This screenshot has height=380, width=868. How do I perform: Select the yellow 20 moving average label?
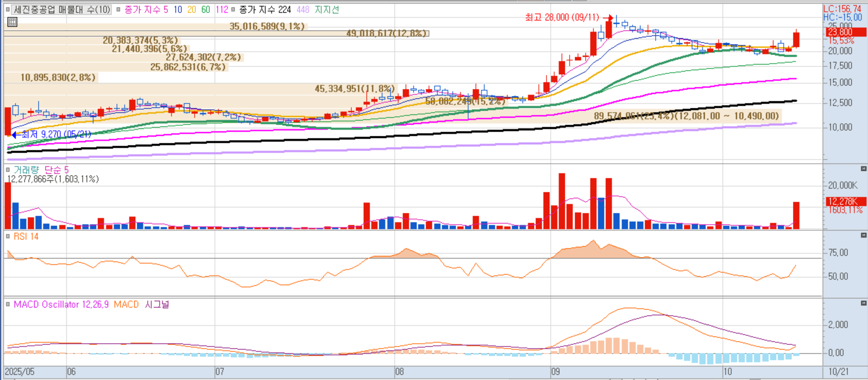tap(192, 9)
